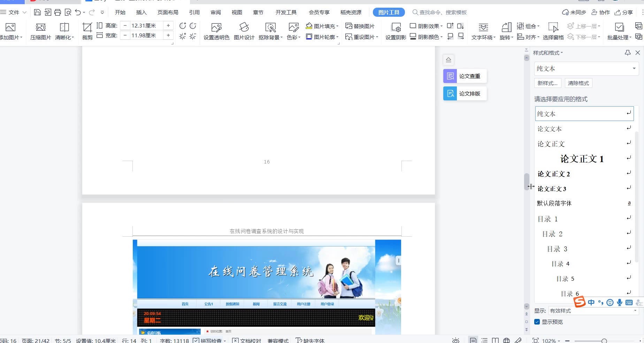
Task: Open the current style combo box (纯文本)
Action: coord(586,69)
